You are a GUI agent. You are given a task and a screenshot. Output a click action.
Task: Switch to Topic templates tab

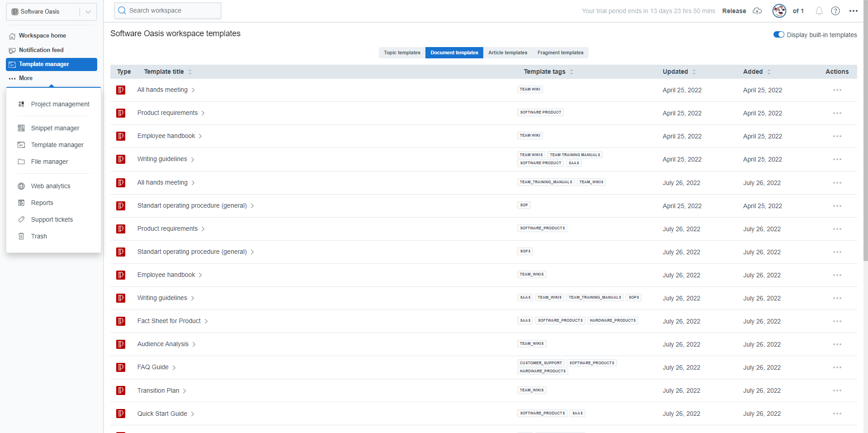tap(402, 52)
